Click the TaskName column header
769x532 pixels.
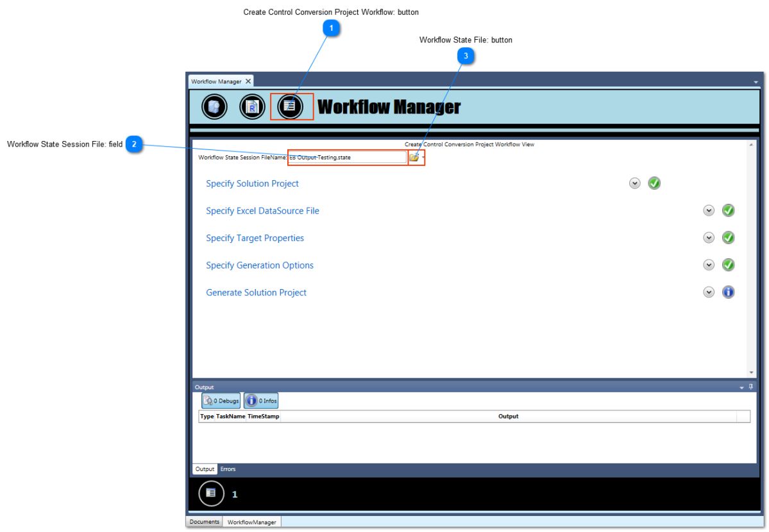230,416
